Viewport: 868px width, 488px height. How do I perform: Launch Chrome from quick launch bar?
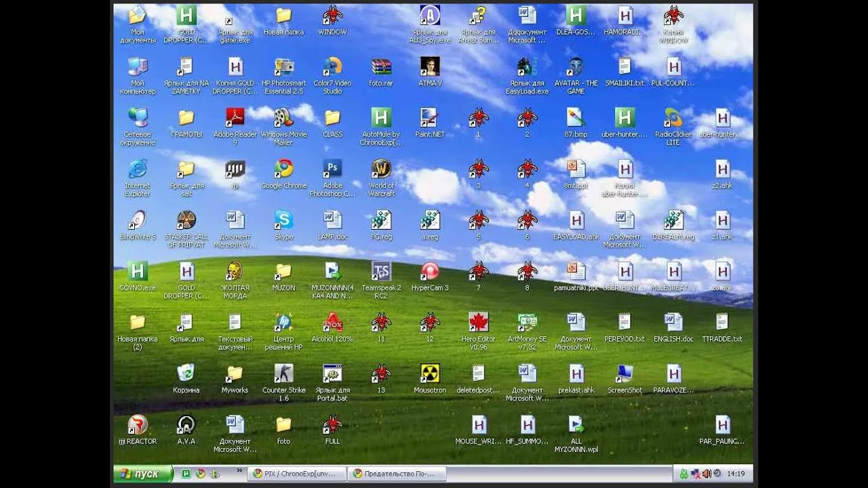click(199, 474)
